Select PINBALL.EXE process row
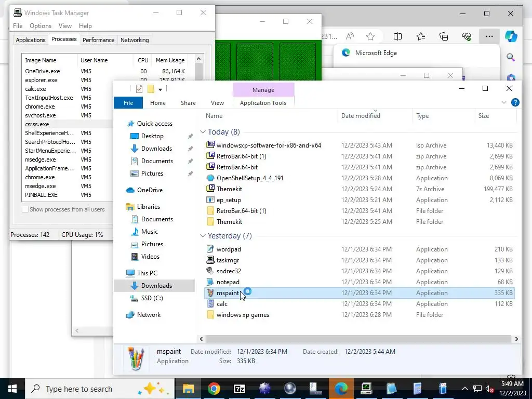Image resolution: width=532 pixels, height=399 pixels. tap(68, 195)
